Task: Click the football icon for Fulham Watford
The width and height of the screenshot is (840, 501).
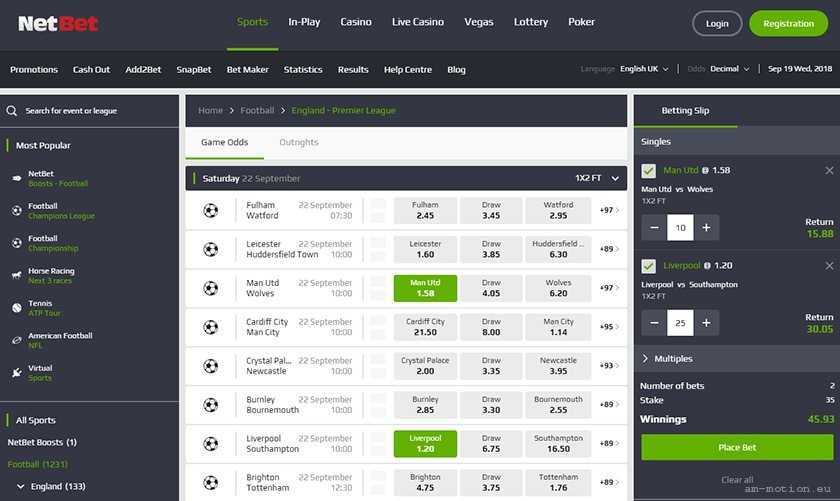Action: click(211, 210)
